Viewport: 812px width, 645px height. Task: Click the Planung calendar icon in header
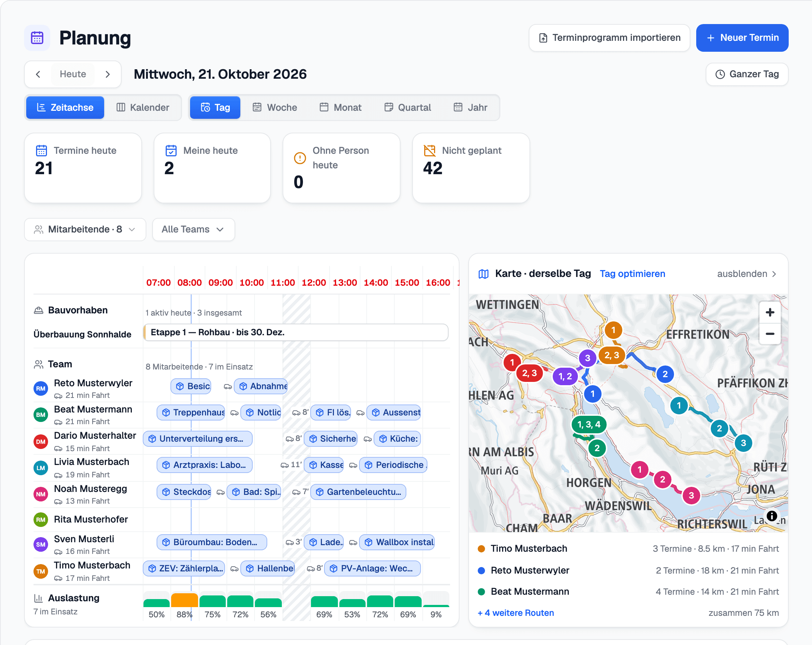tap(37, 38)
